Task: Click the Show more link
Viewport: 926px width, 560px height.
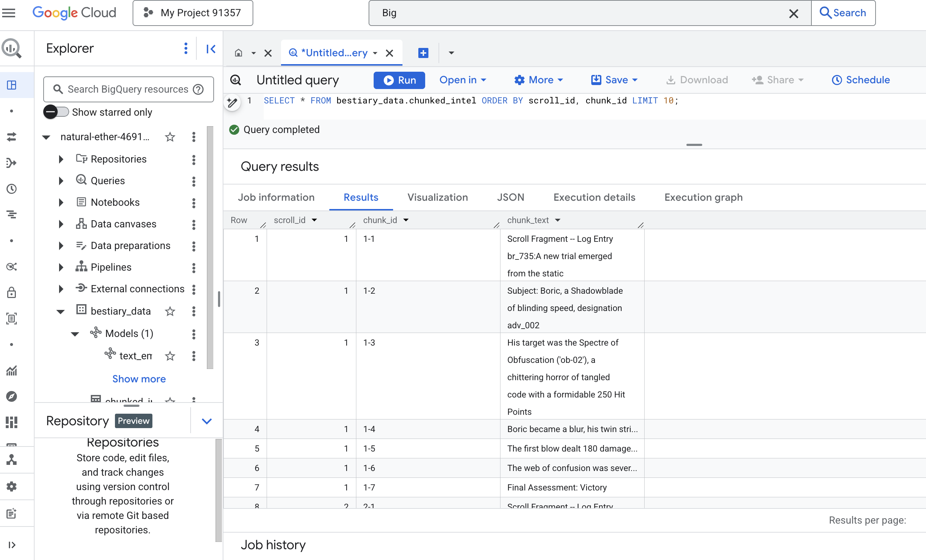Action: tap(139, 379)
